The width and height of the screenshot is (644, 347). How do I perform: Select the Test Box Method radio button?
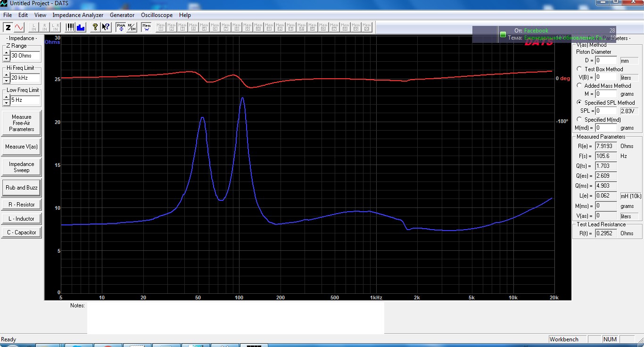point(579,69)
